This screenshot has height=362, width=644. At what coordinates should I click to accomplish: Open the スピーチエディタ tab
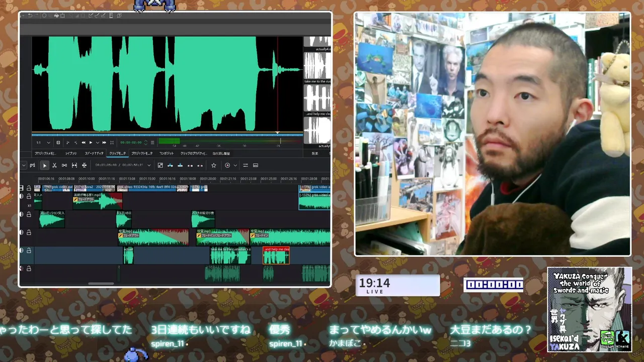(x=94, y=153)
